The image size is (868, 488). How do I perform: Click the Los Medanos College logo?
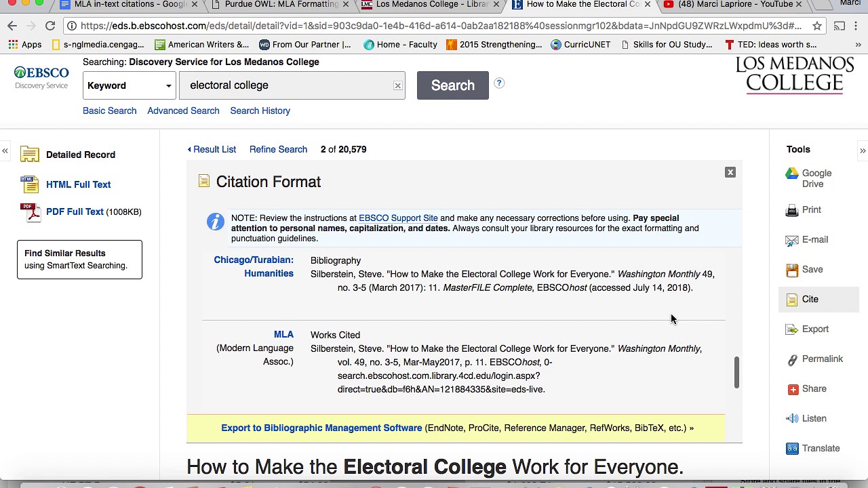tap(794, 75)
